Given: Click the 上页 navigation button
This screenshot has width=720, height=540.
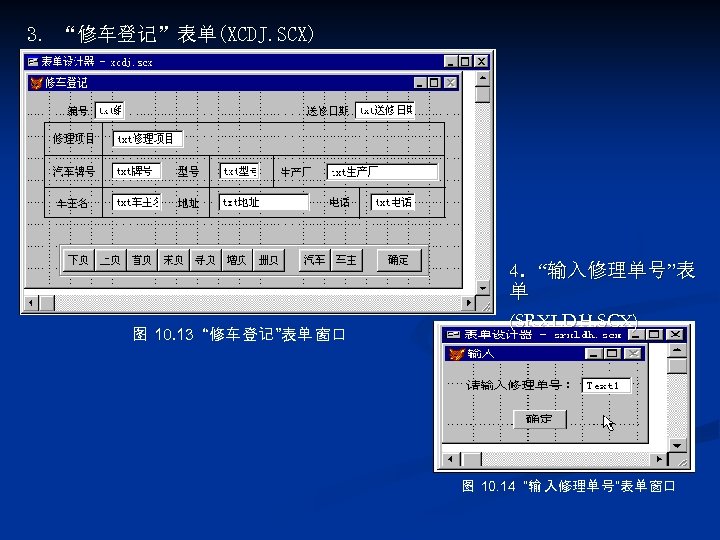Looking at the screenshot, I should [110, 260].
